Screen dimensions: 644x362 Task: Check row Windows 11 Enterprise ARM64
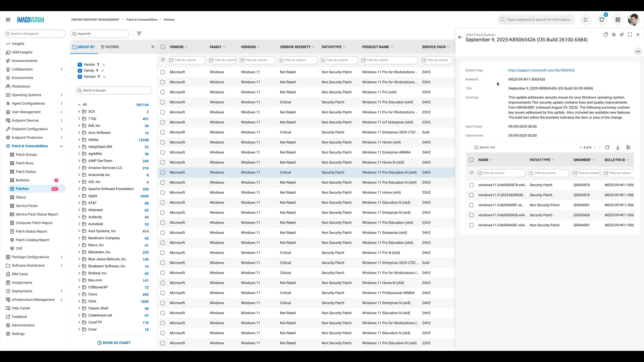point(163,153)
